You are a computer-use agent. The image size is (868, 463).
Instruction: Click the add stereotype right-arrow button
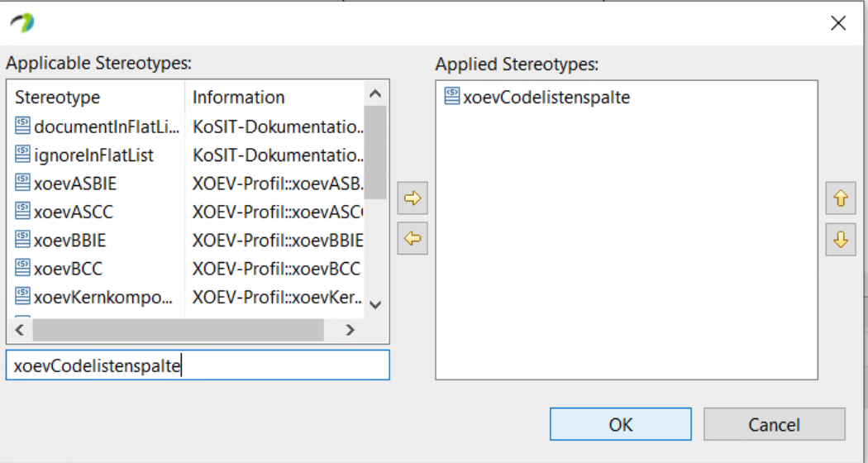tap(413, 198)
